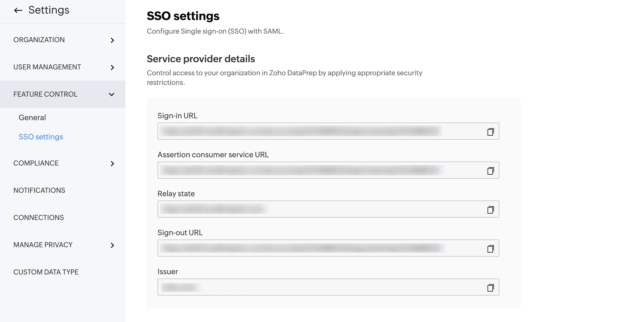Image resolution: width=644 pixels, height=322 pixels.
Task: Click the back arrow beside Settings
Action: click(18, 10)
